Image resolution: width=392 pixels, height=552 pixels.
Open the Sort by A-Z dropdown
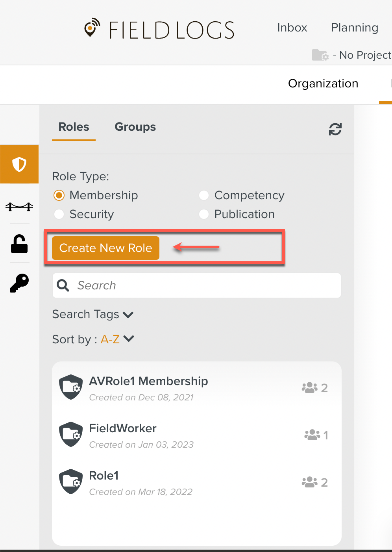point(117,339)
